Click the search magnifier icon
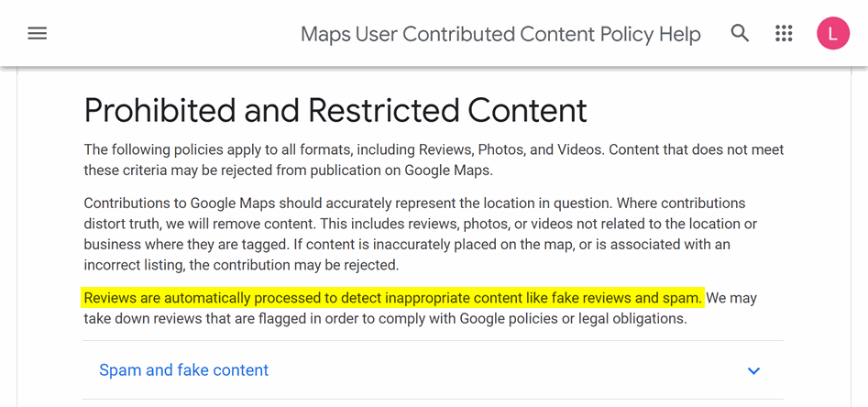Viewport: 868px width, 407px height. (x=740, y=34)
